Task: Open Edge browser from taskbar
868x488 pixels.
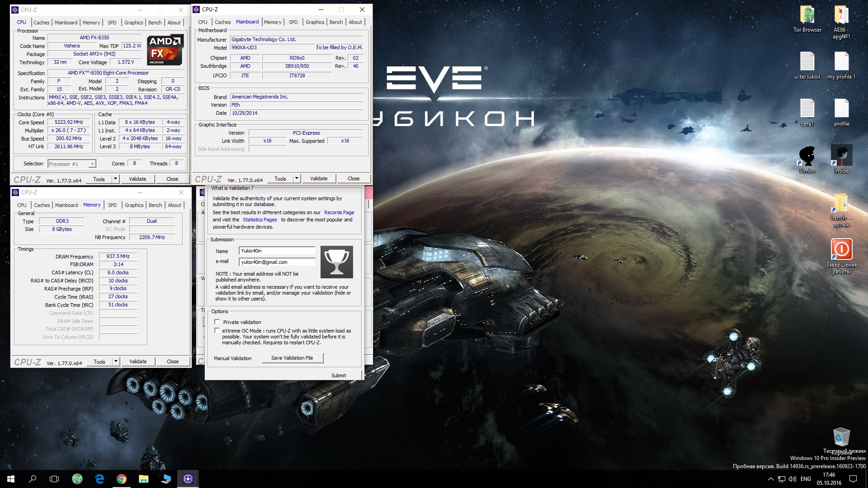Action: (99, 479)
